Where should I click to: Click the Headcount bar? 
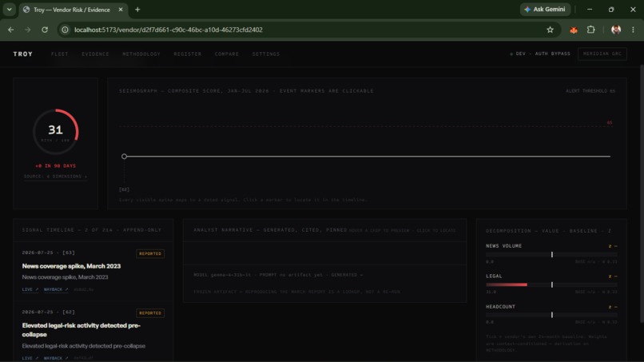tap(551, 315)
